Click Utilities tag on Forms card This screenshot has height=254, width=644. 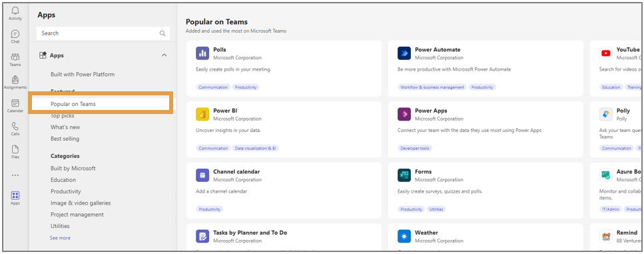click(x=436, y=209)
